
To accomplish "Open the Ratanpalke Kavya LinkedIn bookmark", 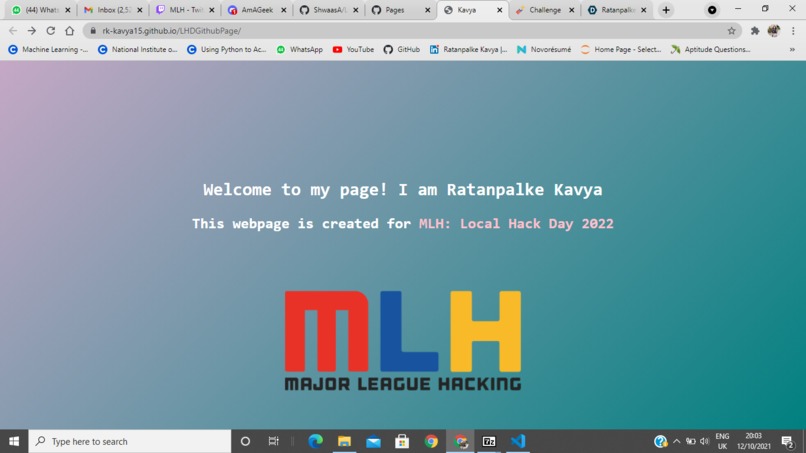I will (469, 49).
